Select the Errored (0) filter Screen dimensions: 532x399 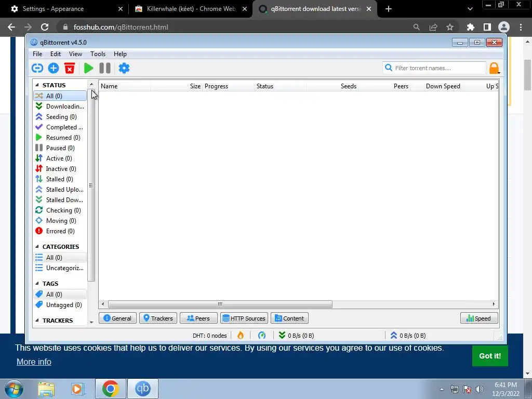point(60,231)
